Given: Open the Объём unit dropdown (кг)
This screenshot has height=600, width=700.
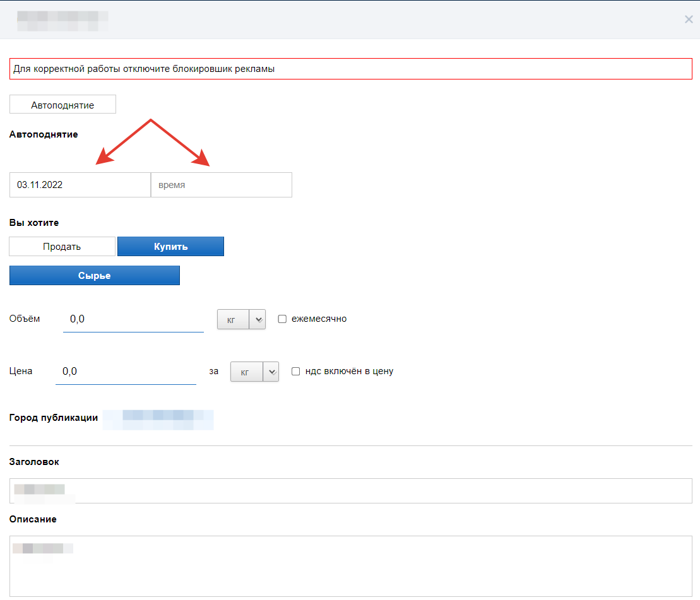Looking at the screenshot, I should coord(241,319).
